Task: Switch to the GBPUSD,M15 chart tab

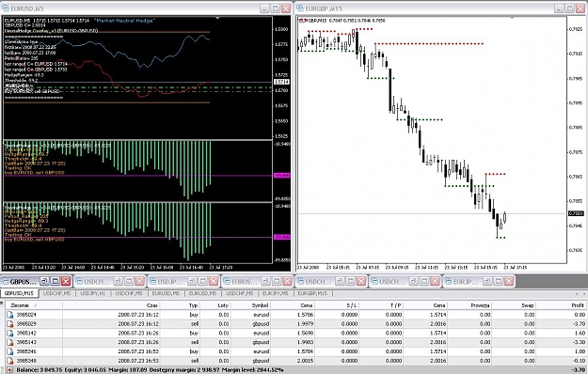Action: pos(19,293)
